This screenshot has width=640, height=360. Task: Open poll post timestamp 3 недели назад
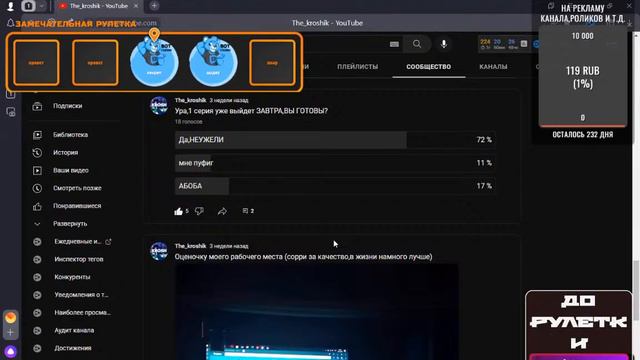[229, 100]
